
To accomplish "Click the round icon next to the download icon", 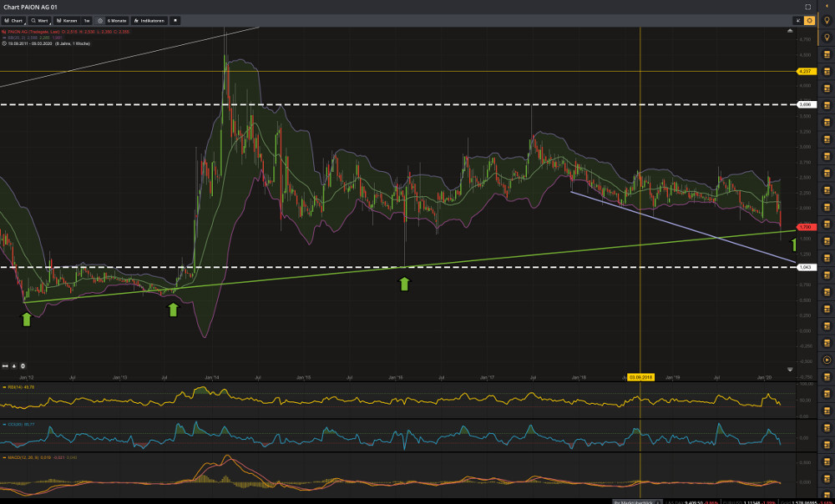I will 23,366.
